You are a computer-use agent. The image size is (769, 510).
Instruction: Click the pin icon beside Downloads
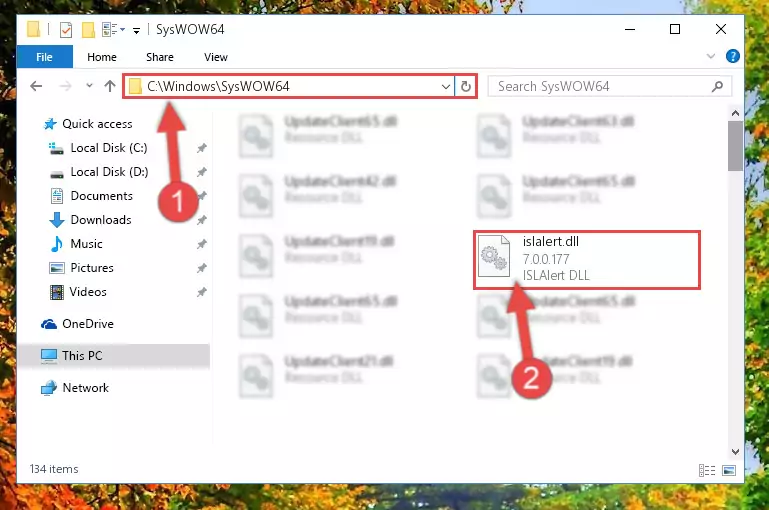pos(202,220)
